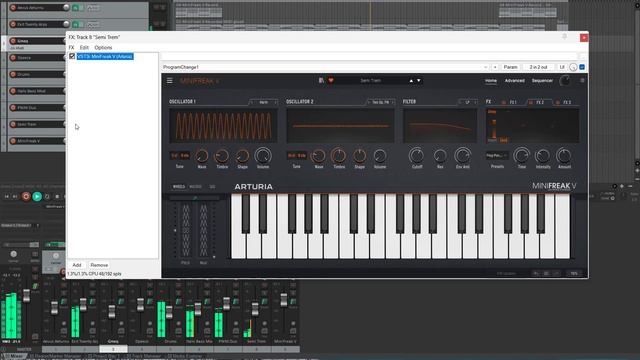Click Oscillator 2 Shape knob
640x360 pixels.
[359, 156]
